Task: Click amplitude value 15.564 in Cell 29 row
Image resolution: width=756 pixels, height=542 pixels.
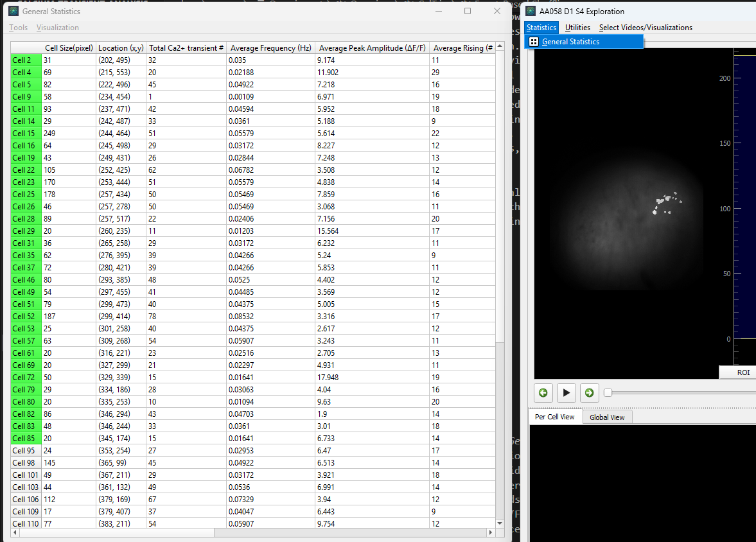Action: (372, 231)
